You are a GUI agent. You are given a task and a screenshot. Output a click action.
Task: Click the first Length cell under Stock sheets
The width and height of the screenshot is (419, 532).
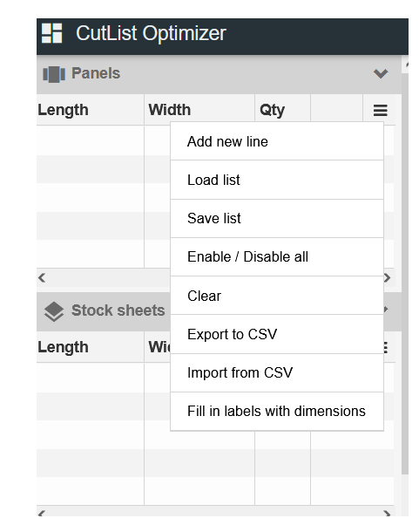[x=91, y=378]
